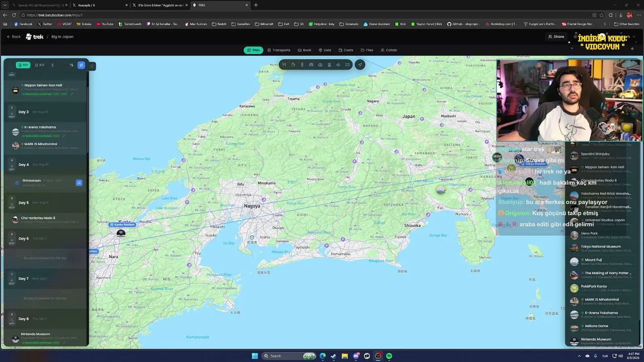This screenshot has width=644, height=362.
Task: Pick the hotel bed category filter
Action: point(311,65)
